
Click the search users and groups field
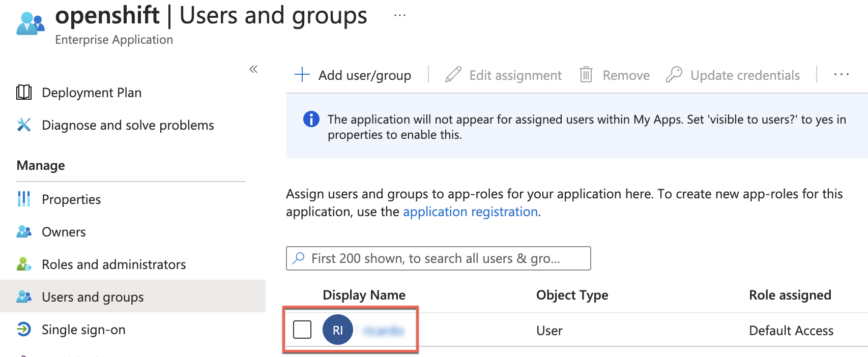pos(438,258)
